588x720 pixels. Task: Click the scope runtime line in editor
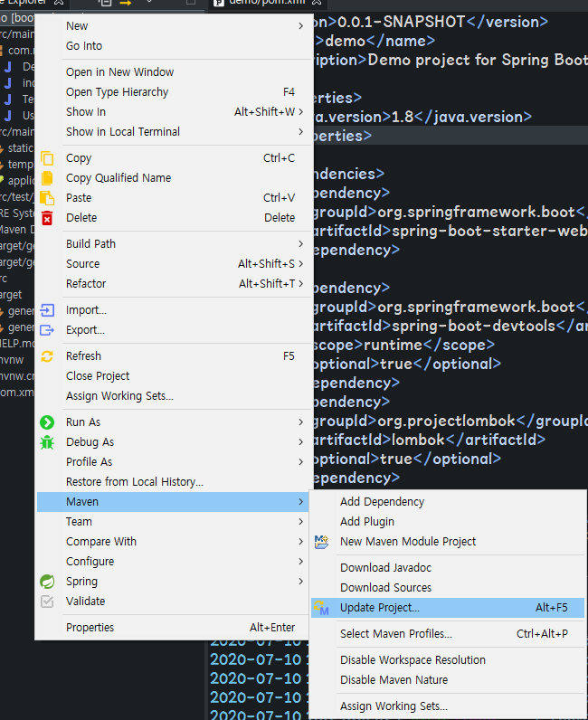click(x=404, y=345)
